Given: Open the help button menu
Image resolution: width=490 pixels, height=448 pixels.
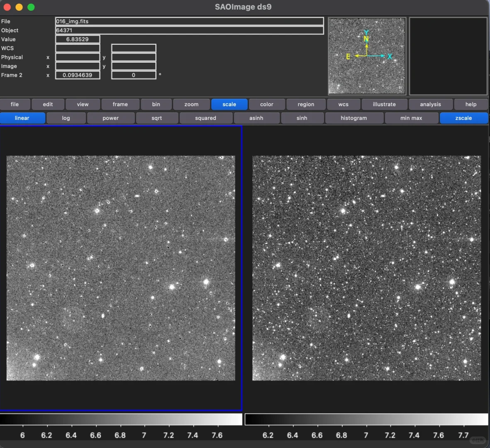Looking at the screenshot, I should [471, 105].
